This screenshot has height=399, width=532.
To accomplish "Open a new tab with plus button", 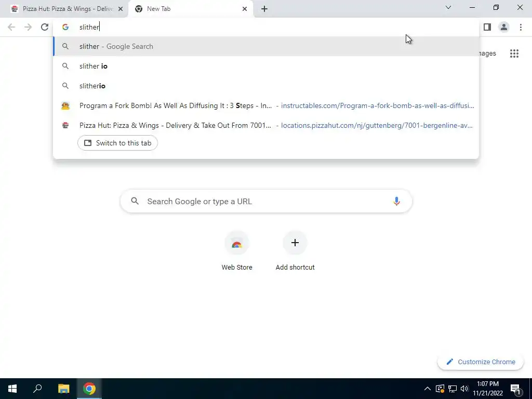I will [x=264, y=9].
